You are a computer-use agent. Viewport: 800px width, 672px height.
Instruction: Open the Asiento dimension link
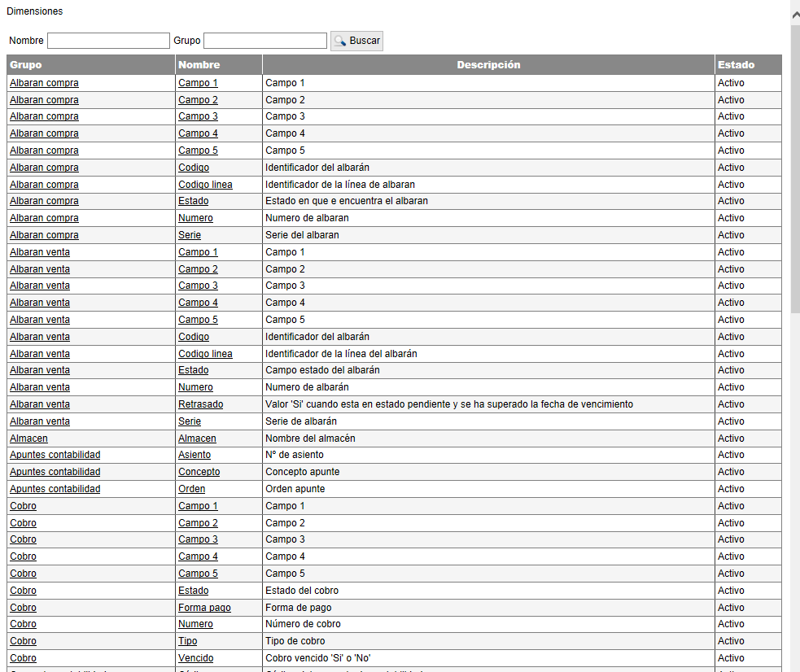click(x=195, y=455)
